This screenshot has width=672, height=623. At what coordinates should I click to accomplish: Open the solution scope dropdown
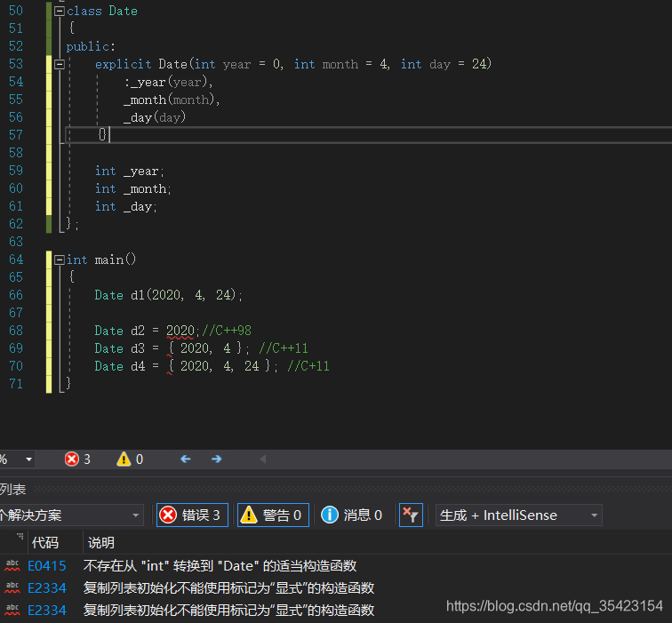(x=71, y=515)
